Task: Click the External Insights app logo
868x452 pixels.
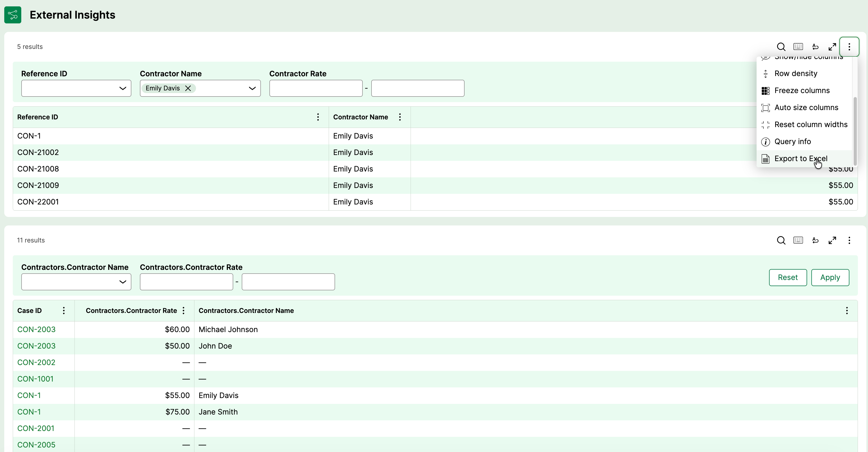Action: [13, 15]
